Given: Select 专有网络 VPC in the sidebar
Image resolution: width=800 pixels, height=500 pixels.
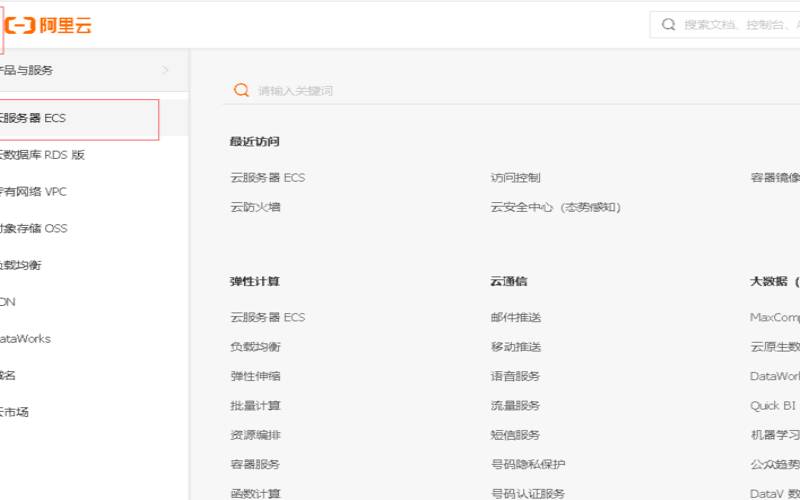Looking at the screenshot, I should 33,191.
